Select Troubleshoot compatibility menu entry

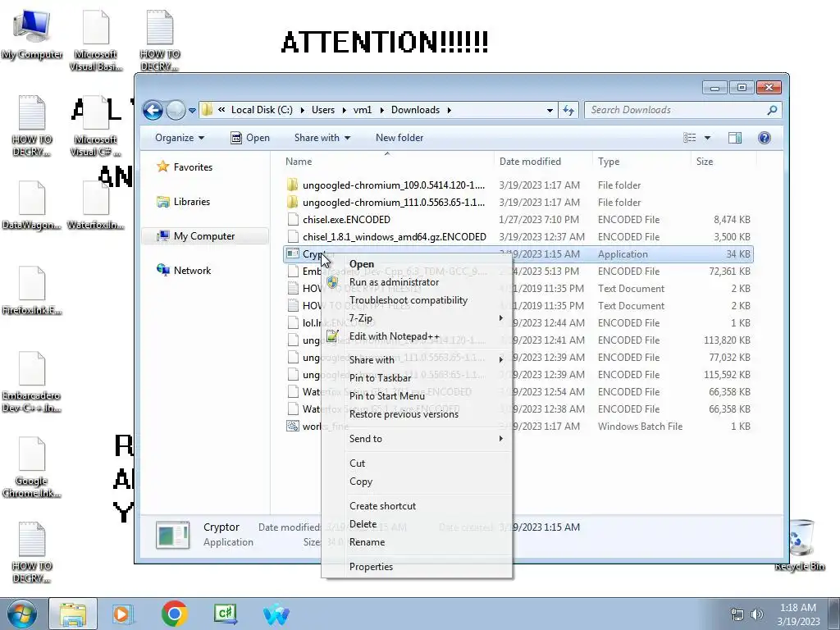tap(417, 300)
